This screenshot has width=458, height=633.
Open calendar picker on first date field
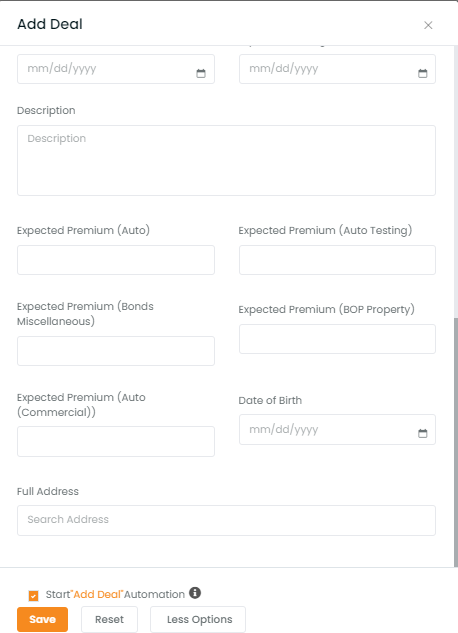point(201,73)
